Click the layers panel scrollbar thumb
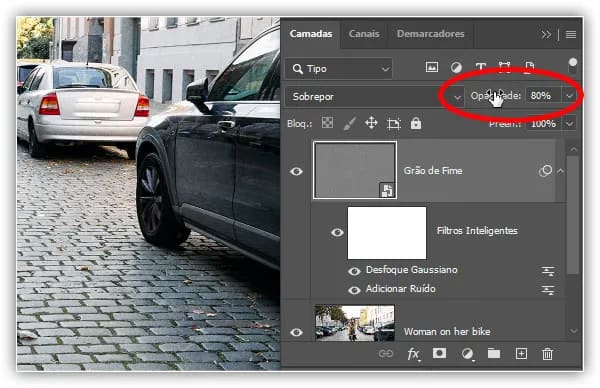Screen dimensions: 600x388 [573, 215]
